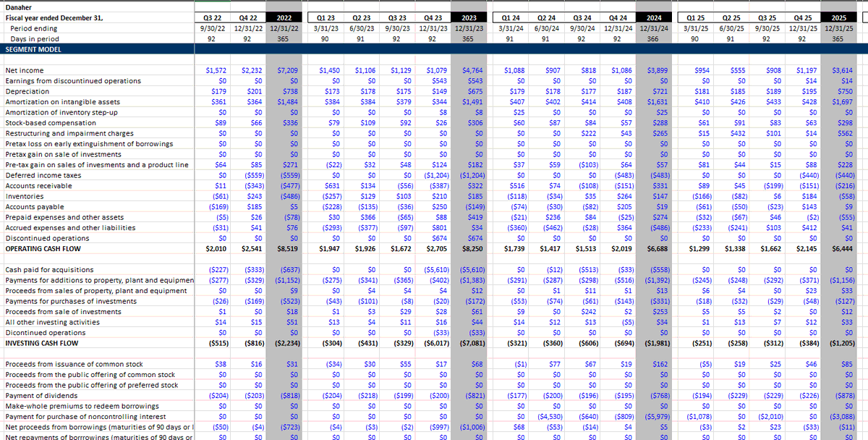Click the Inventories row label
Viewport: 868px width, 440px height.
[x=25, y=195]
